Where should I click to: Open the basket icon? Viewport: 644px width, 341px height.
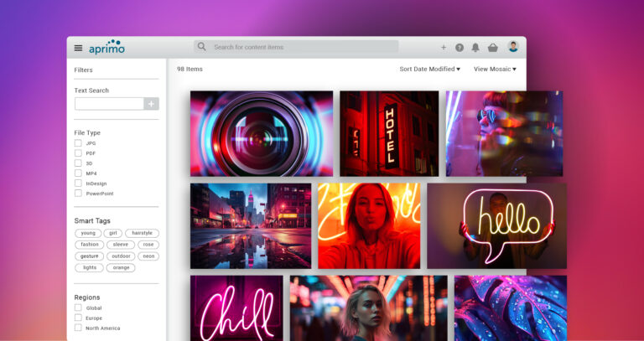[x=493, y=48]
